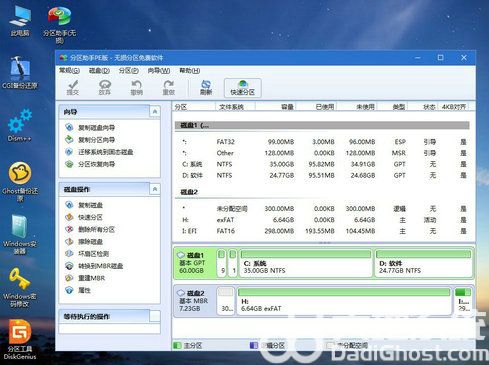Screen dimensions: 489x365
Task: Open the Windows密码修改 key icon
Action: click(x=20, y=287)
